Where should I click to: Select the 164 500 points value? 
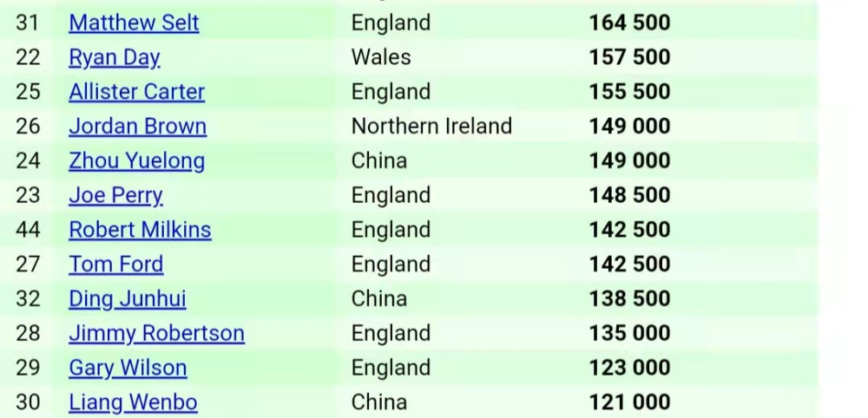tap(629, 23)
